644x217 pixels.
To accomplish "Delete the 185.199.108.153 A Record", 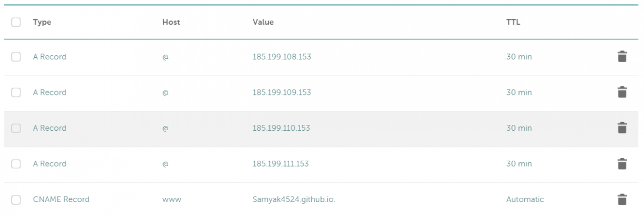I will [x=622, y=56].
